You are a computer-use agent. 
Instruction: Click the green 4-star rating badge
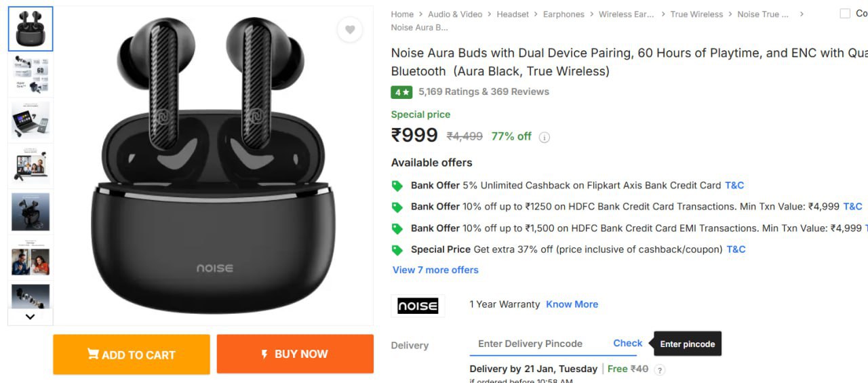pyautogui.click(x=401, y=92)
